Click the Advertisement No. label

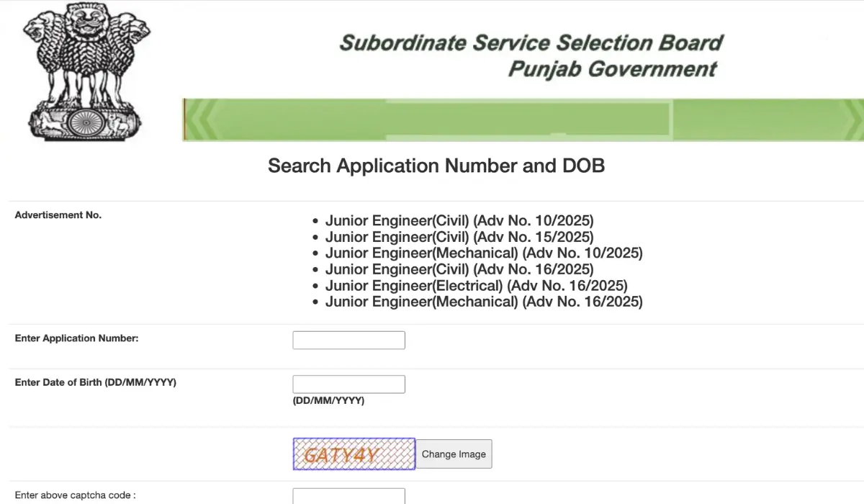(58, 215)
